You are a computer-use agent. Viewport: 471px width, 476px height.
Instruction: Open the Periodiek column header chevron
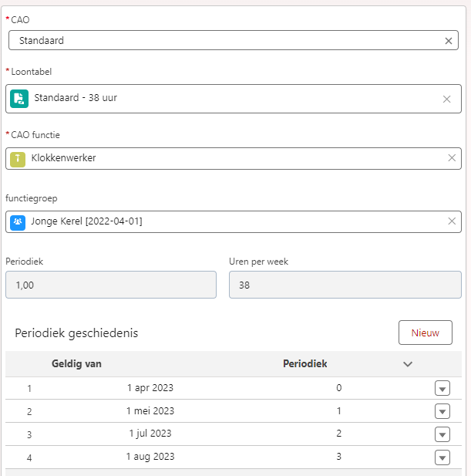pos(408,363)
